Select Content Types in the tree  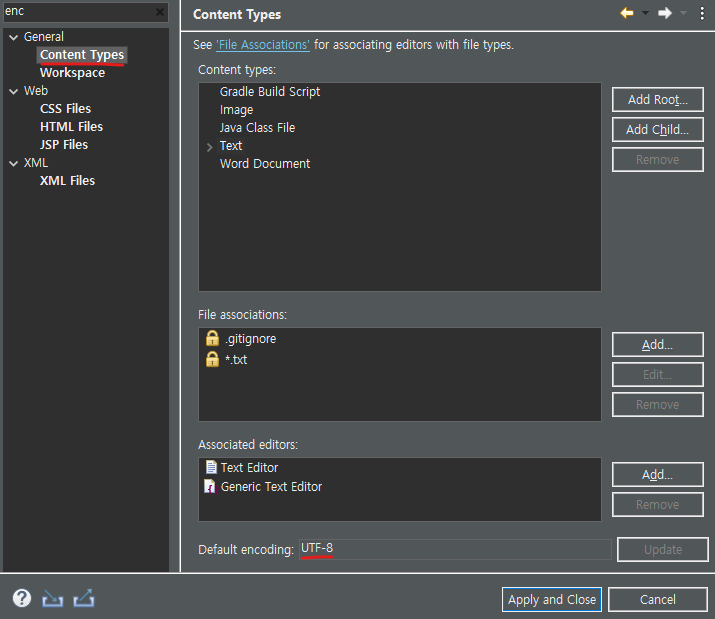coord(82,55)
